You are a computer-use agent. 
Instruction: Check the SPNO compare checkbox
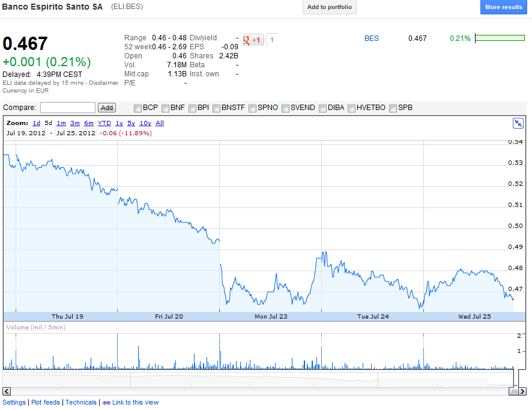[x=252, y=108]
